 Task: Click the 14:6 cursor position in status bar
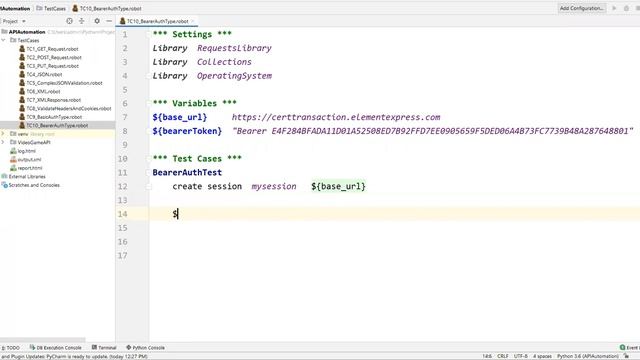point(487,356)
